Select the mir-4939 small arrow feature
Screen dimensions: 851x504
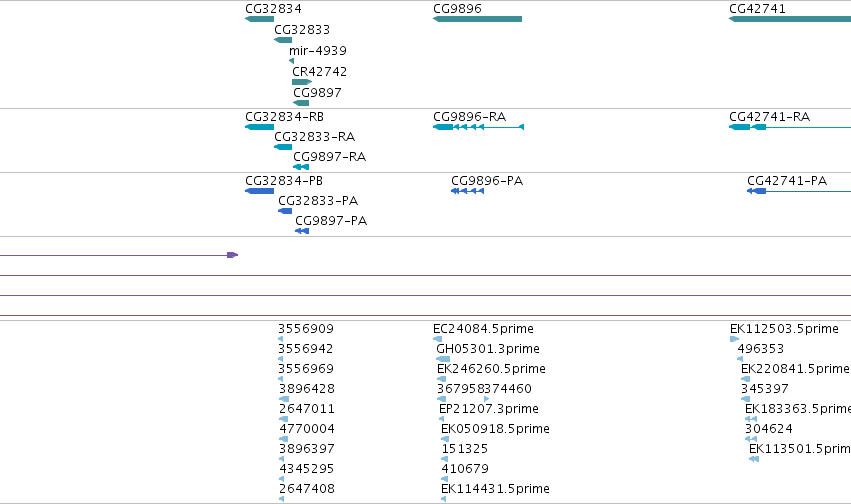coord(291,61)
